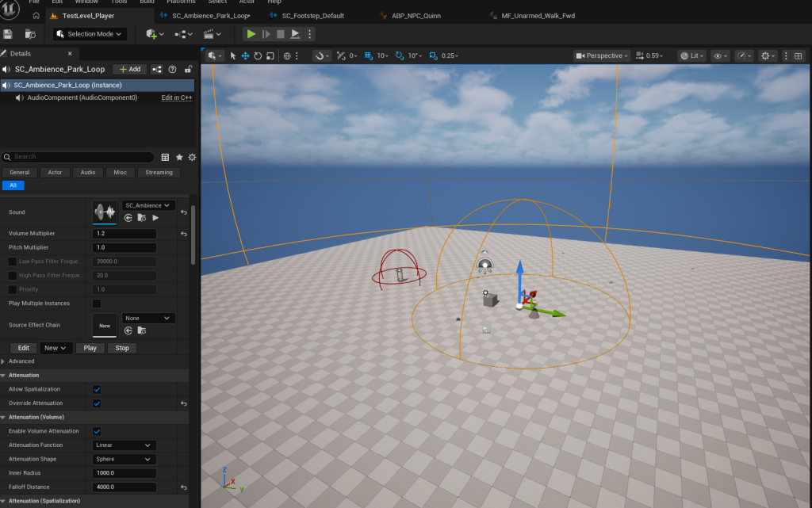
Task: Switch to the Audio filter tab in Details
Action: pos(87,172)
